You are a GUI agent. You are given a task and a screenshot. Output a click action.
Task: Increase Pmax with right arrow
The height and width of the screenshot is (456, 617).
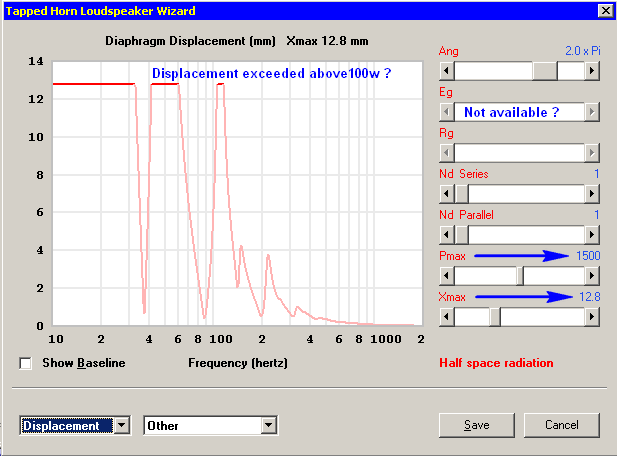point(592,276)
